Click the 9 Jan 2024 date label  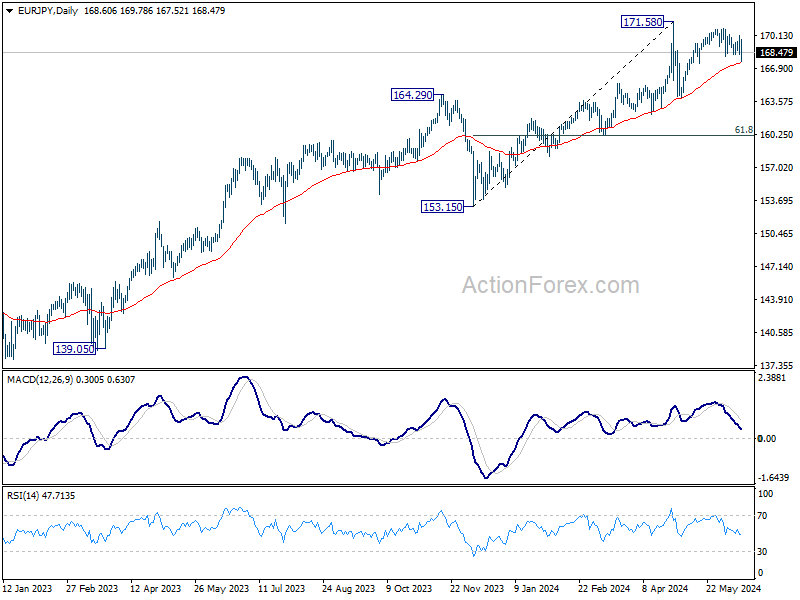(x=537, y=589)
